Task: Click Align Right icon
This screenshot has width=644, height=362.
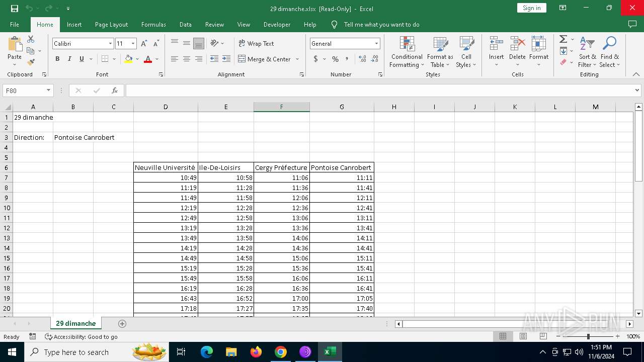Action: (x=199, y=59)
